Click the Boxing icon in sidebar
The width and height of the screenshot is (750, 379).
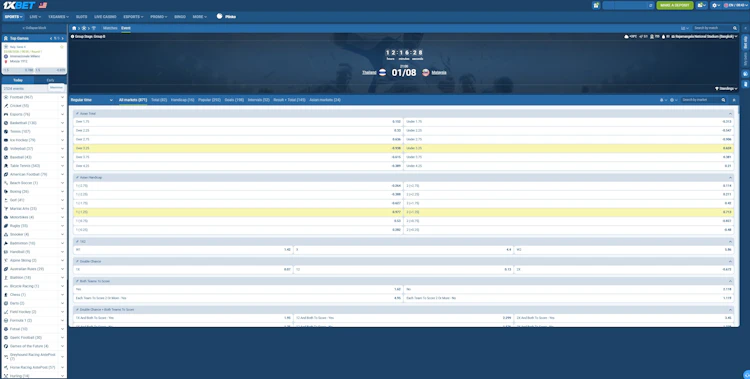(6, 191)
